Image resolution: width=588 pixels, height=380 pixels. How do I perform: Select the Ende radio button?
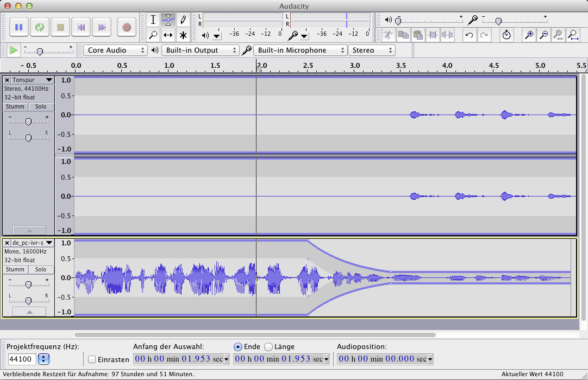coord(237,347)
